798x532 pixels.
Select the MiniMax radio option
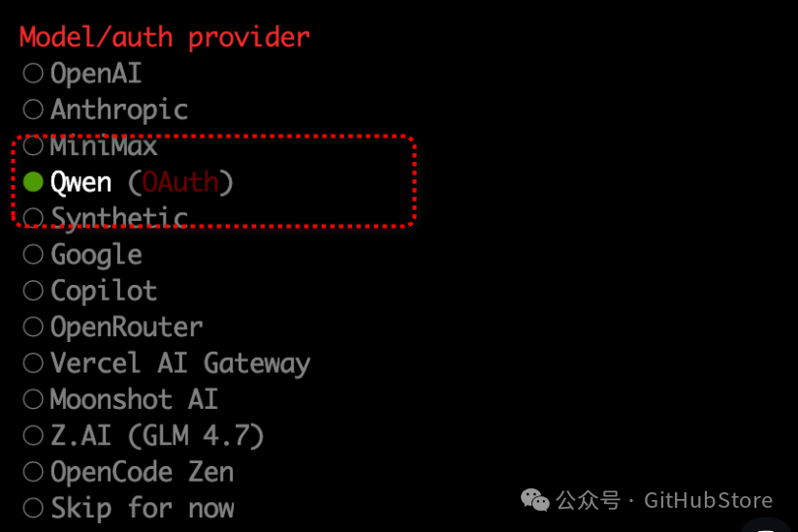pyautogui.click(x=33, y=146)
